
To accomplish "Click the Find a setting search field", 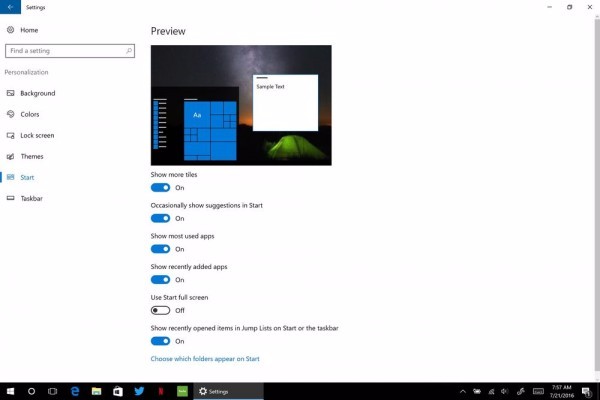I will click(x=65, y=50).
